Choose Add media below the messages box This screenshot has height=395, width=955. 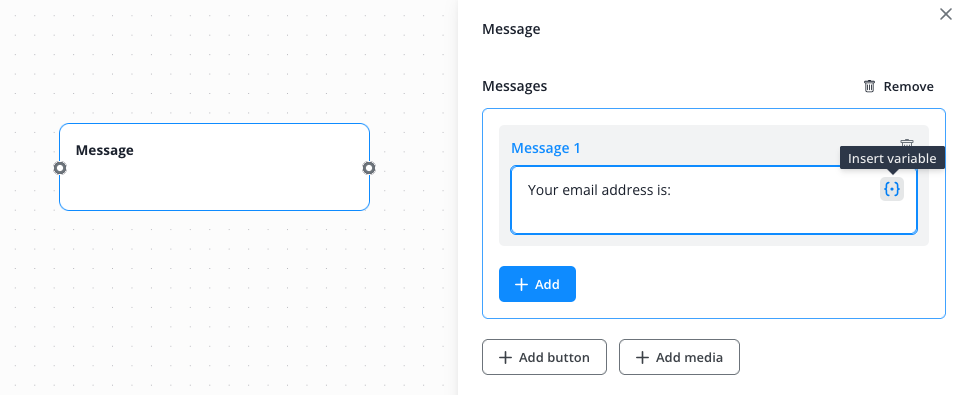click(x=679, y=357)
